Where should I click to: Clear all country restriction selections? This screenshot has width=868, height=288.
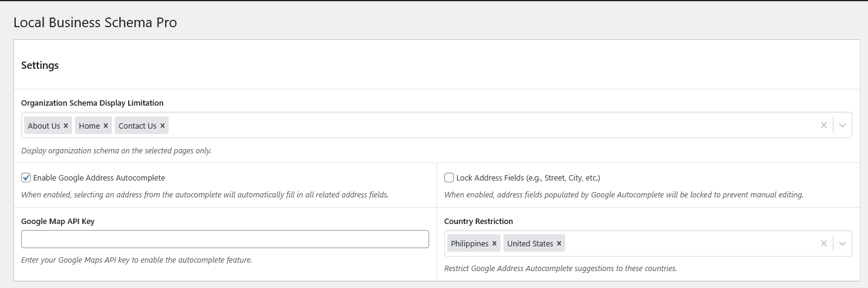point(823,243)
